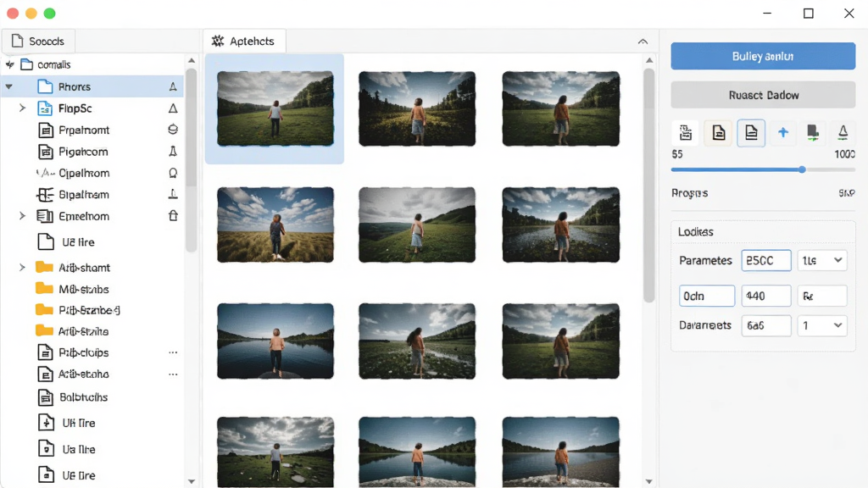Open more options for Pitb-cloips

pyautogui.click(x=173, y=352)
